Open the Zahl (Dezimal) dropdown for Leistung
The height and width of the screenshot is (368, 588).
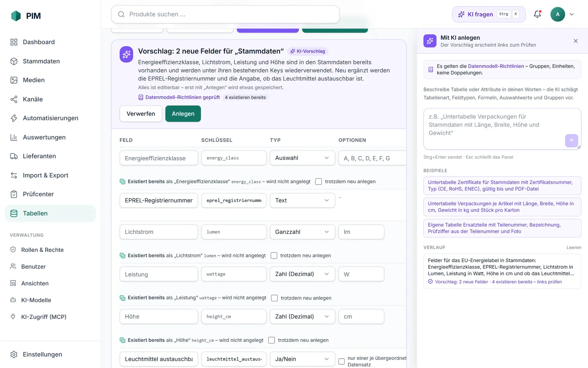(303, 274)
